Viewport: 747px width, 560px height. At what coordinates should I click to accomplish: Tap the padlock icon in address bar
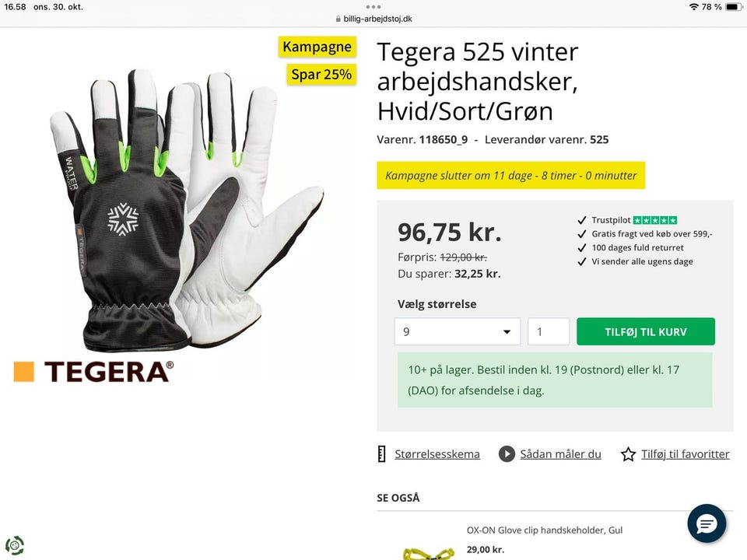tap(338, 19)
